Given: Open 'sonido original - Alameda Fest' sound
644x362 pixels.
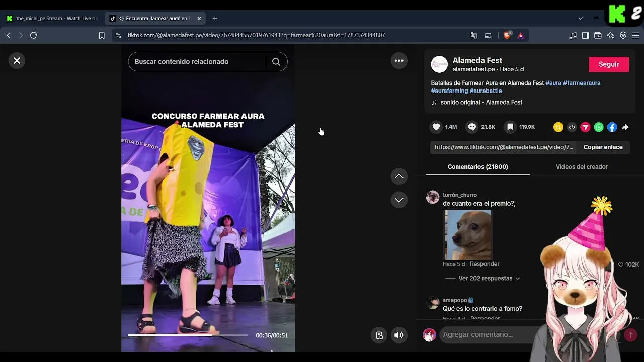Looking at the screenshot, I should pos(481,102).
